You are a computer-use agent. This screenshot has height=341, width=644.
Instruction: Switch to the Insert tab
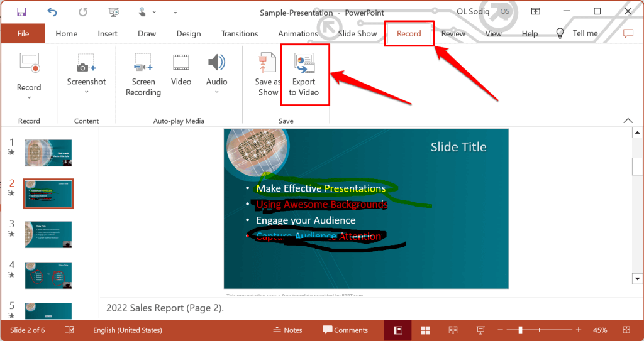click(x=108, y=34)
